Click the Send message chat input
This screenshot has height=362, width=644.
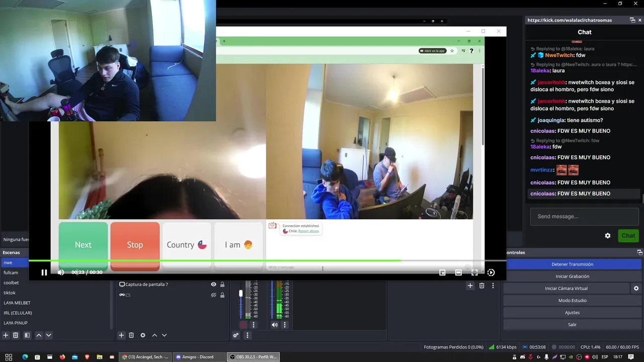tap(584, 217)
